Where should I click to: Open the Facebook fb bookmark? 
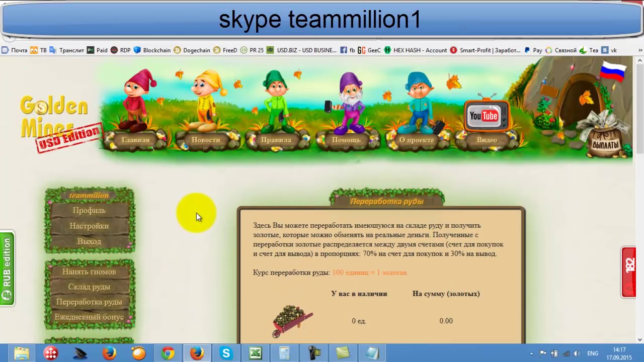coord(348,50)
